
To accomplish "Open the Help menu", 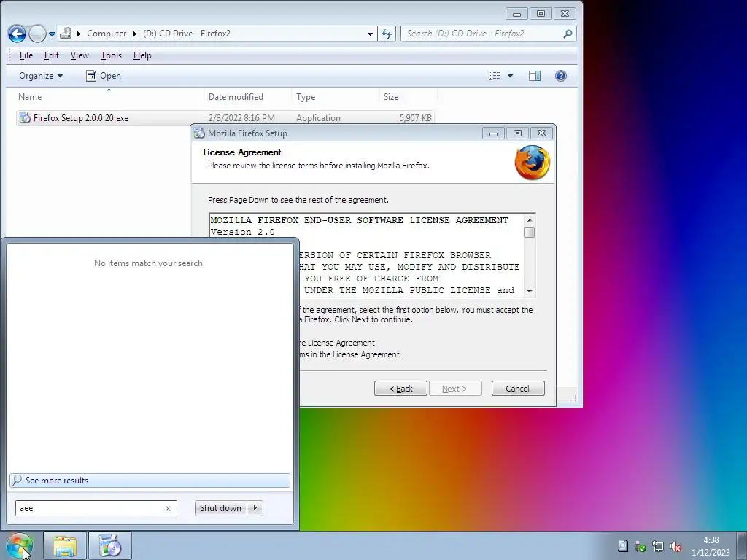I will [x=142, y=55].
